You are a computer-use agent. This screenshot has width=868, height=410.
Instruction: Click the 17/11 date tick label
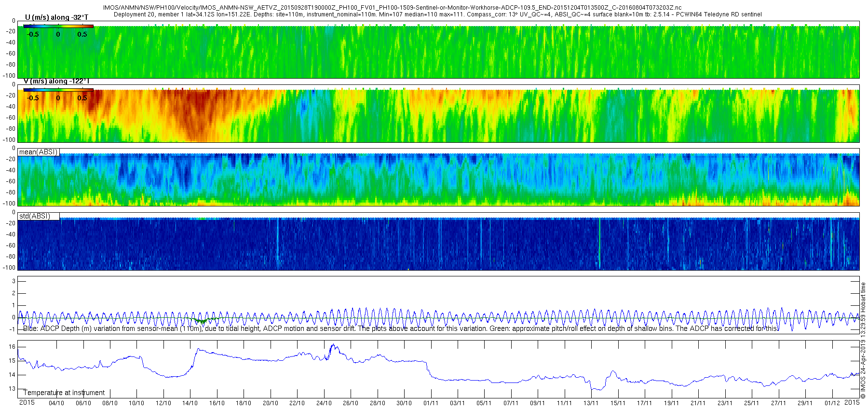click(645, 403)
